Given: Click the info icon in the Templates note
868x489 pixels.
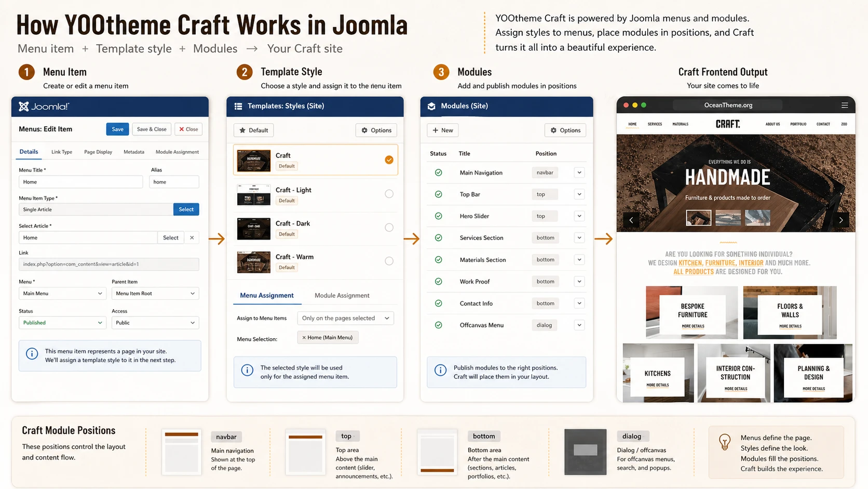Looking at the screenshot, I should tap(247, 371).
